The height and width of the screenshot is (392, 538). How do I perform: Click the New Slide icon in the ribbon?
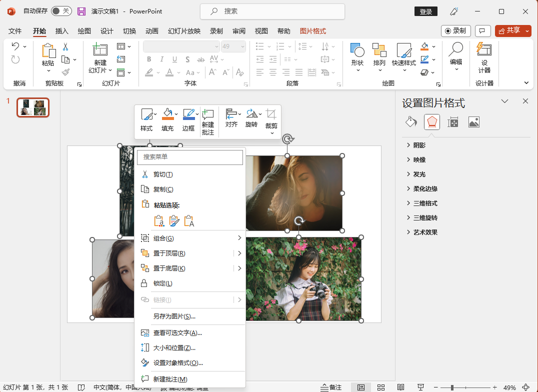(x=100, y=50)
